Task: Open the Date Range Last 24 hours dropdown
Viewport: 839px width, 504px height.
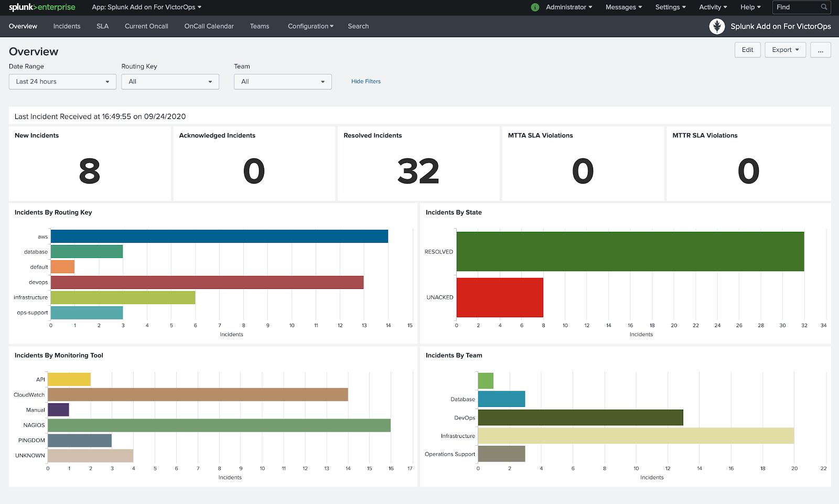Action: (x=62, y=82)
